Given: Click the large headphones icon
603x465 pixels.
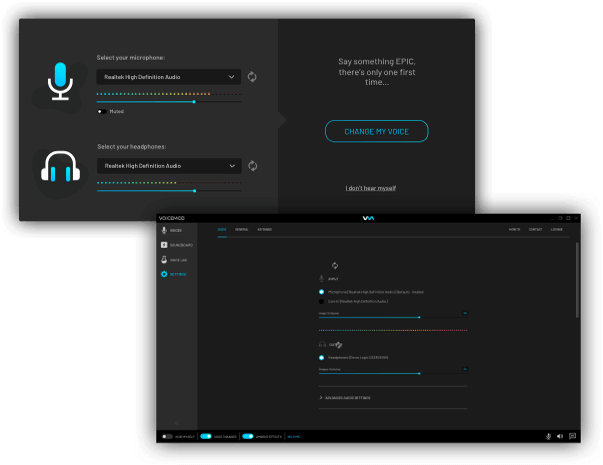Looking at the screenshot, I should [60, 166].
